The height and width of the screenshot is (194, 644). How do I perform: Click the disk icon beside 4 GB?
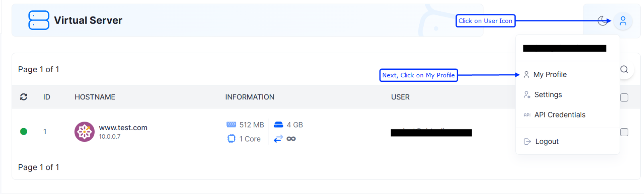point(278,125)
